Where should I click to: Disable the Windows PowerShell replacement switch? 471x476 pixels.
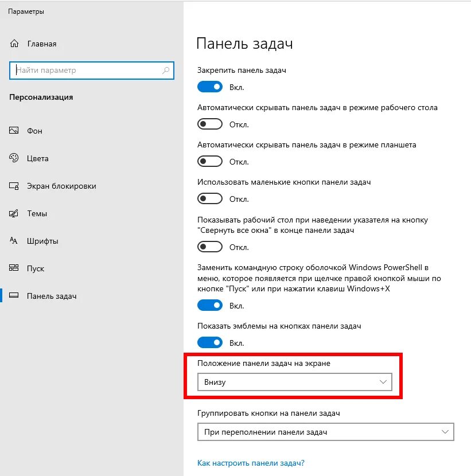210,306
